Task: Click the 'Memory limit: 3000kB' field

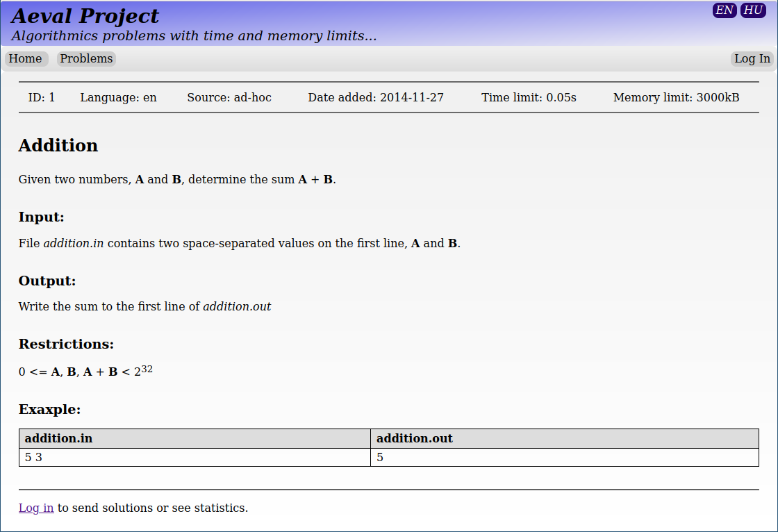Action: 676,97
